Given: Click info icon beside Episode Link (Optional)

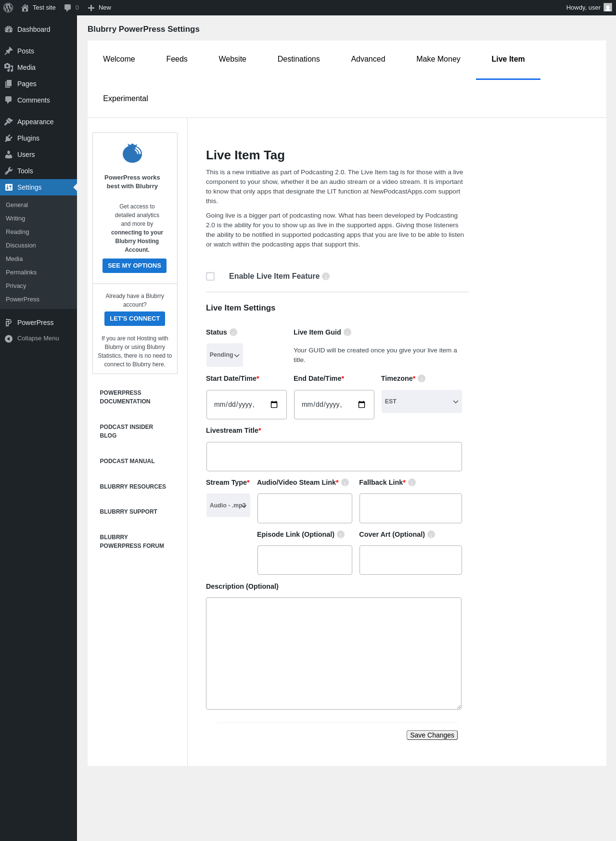Looking at the screenshot, I should pos(341,534).
